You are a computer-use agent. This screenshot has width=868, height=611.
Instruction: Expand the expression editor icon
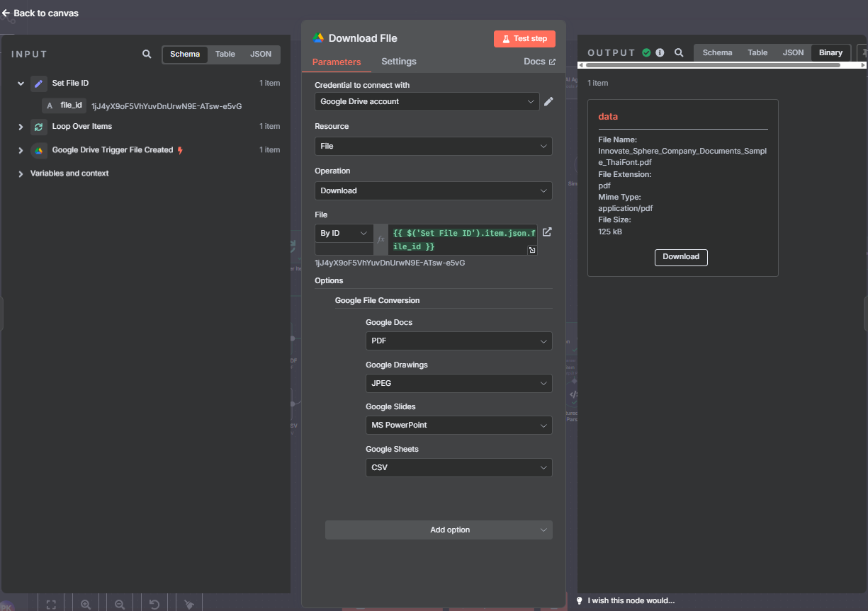pyautogui.click(x=532, y=250)
